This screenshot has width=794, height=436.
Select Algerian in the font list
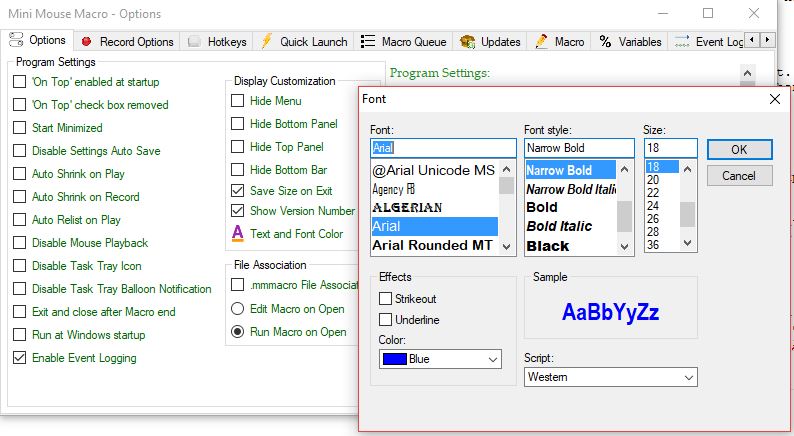click(x=407, y=208)
